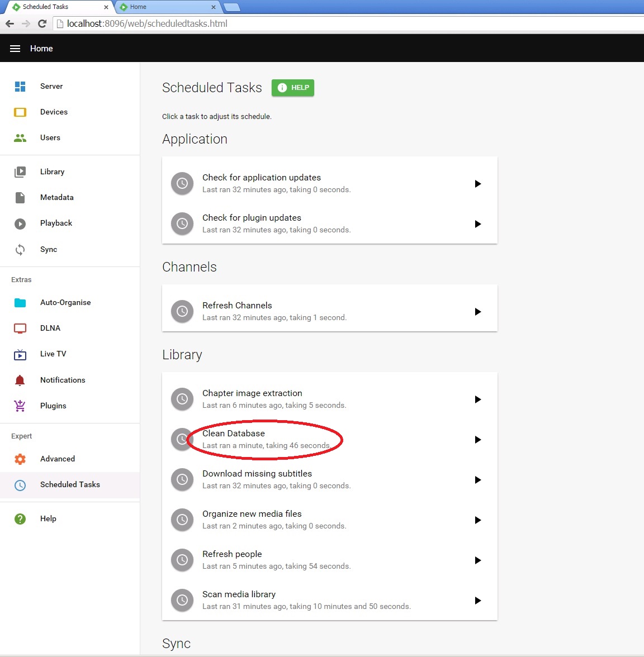This screenshot has height=657, width=644.
Task: Open Users from the sidebar icon
Action: 20,137
